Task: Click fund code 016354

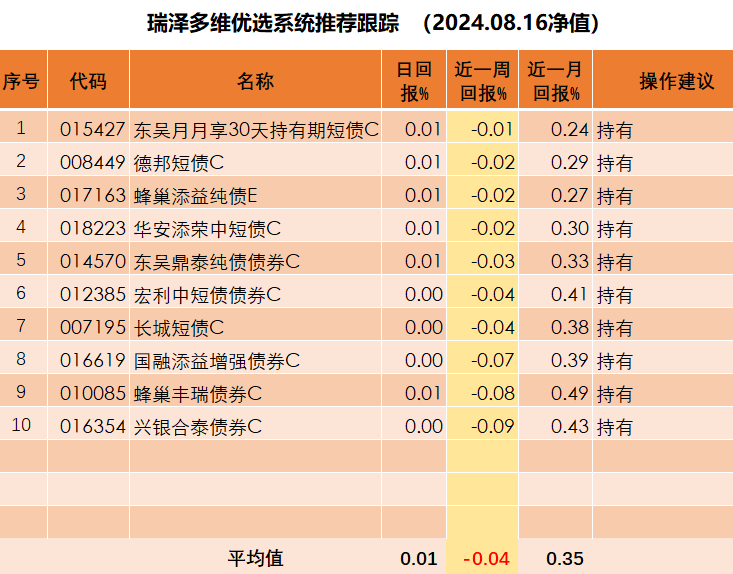Action: coord(93,426)
